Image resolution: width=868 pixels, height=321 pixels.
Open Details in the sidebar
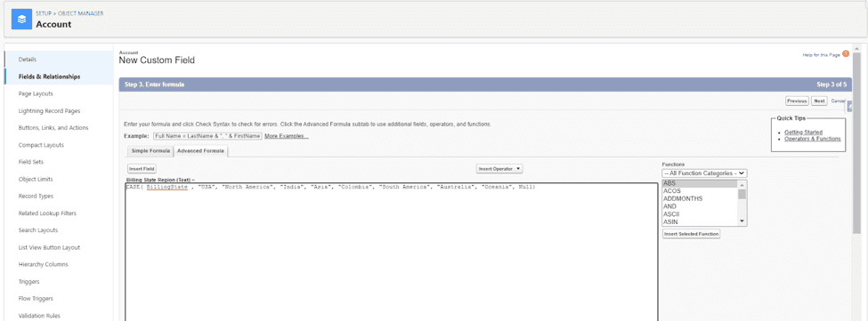point(27,59)
